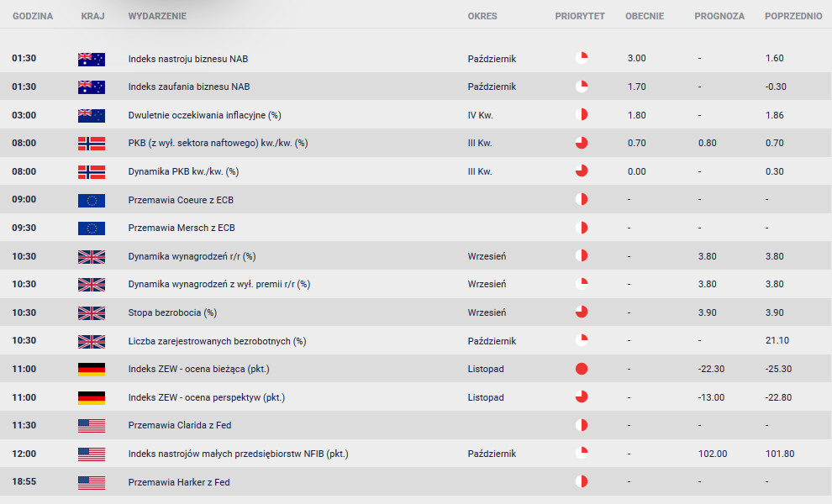Click priority icon for Indeks nastroju biznesu NAB

point(582,58)
